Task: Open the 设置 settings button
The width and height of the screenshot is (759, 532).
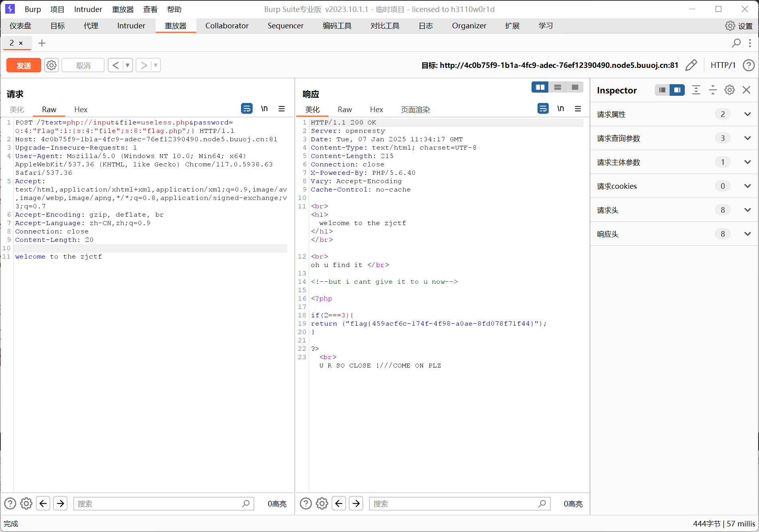Action: click(x=739, y=26)
